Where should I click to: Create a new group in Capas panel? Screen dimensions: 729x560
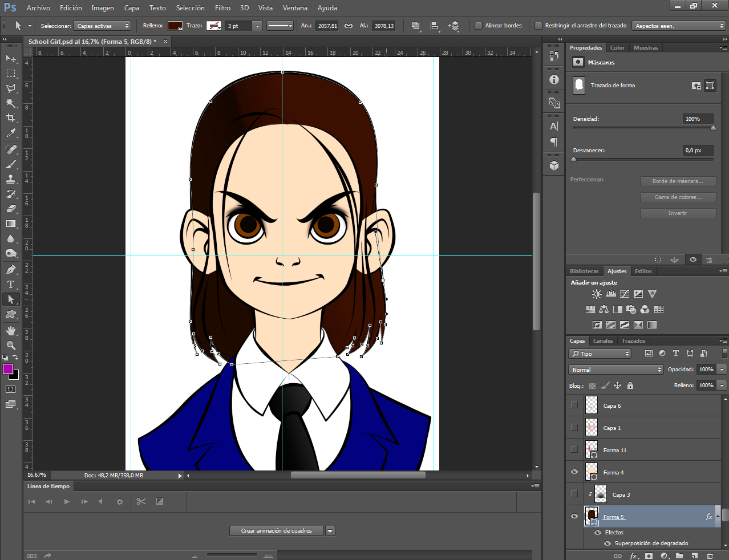[x=679, y=555]
